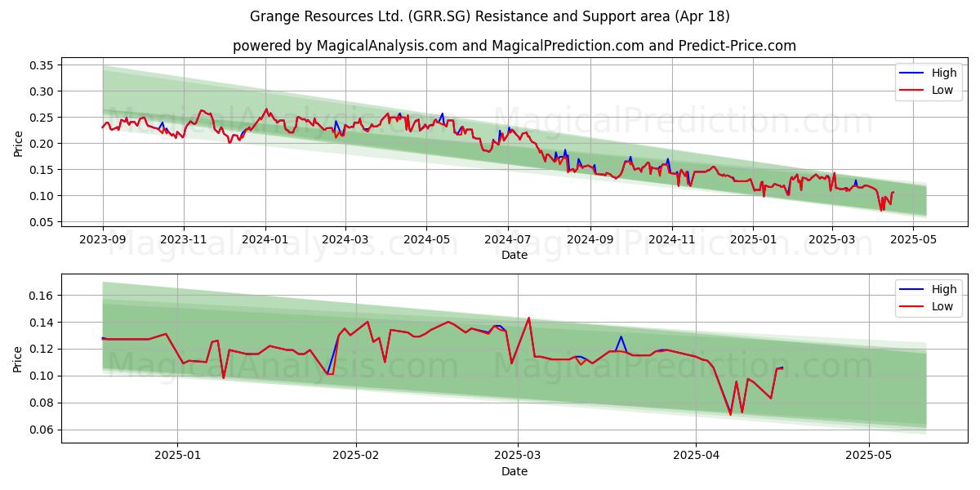The image size is (980, 490).
Task: Click the '2024-03' date tick in top chart
Action: (x=345, y=242)
